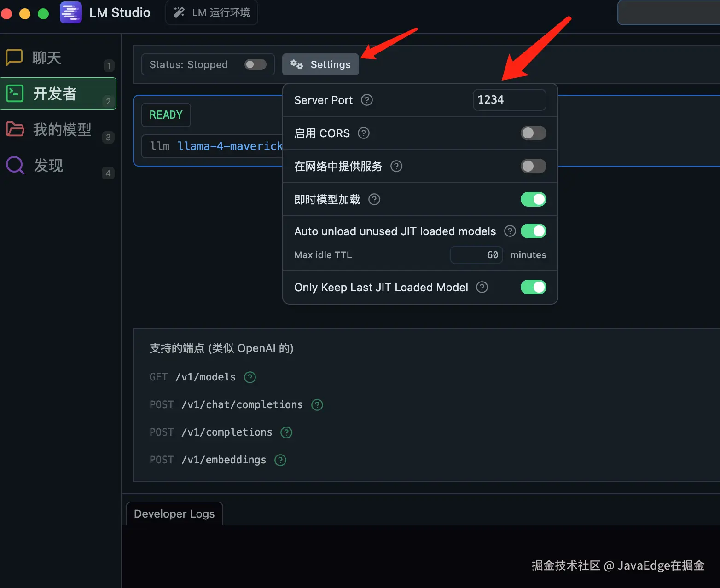Click the top-right search box
Screen dimensions: 720x588
pyautogui.click(x=668, y=12)
